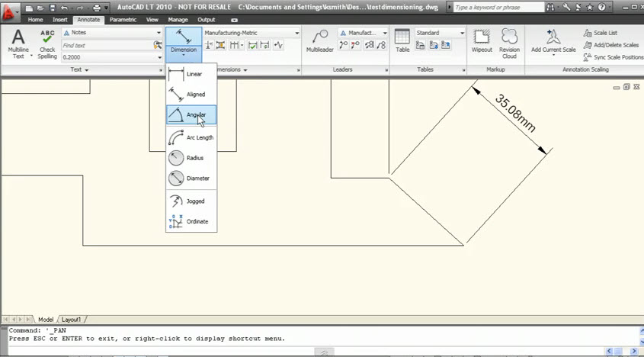644x357 pixels.
Task: Click the find text search icon
Action: 158,45
